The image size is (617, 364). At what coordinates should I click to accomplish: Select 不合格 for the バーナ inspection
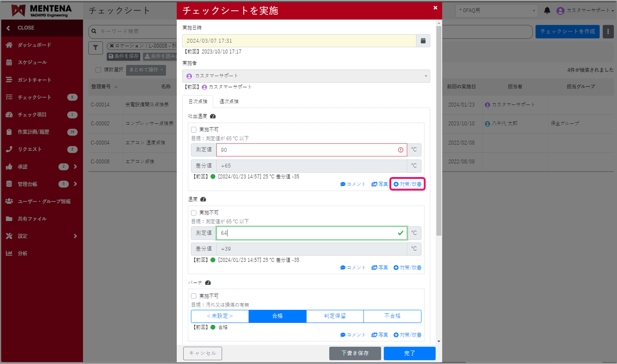[x=392, y=316]
